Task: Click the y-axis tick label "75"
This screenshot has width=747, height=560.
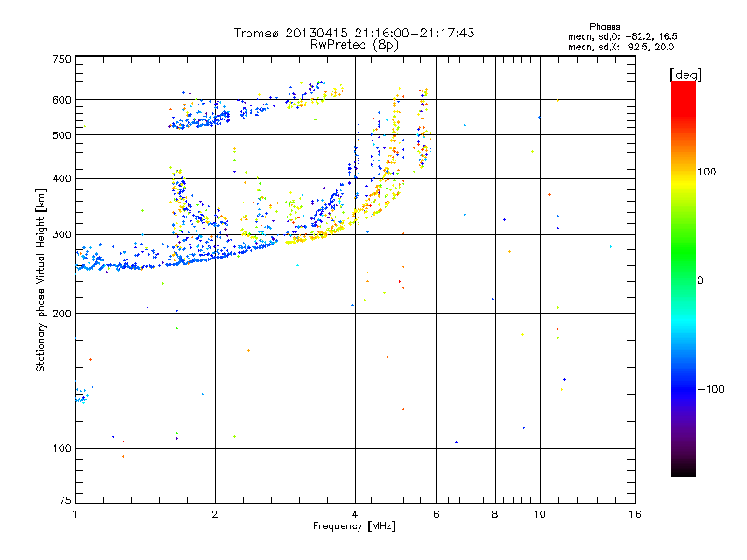Action: click(65, 500)
